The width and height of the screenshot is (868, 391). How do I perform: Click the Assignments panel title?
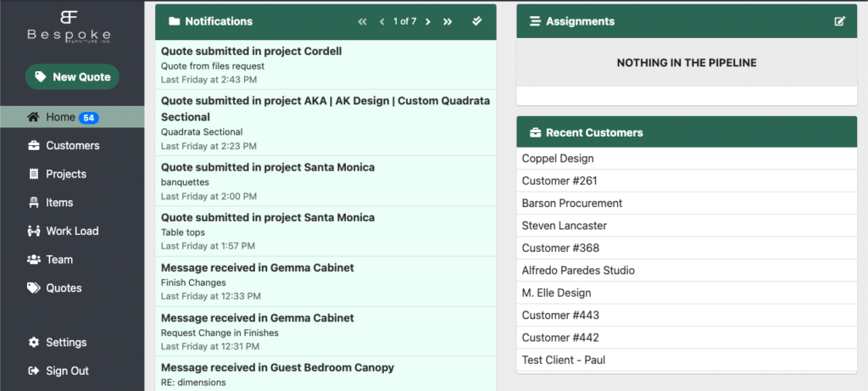(580, 21)
